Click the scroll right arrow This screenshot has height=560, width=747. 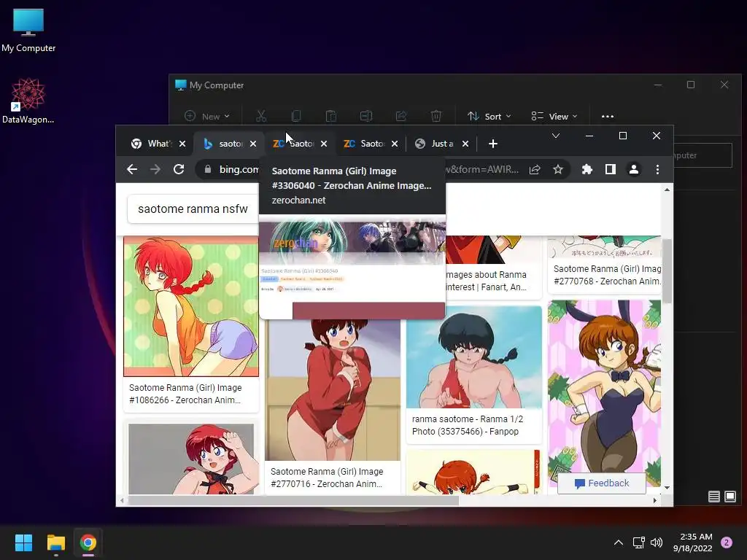coord(655,500)
